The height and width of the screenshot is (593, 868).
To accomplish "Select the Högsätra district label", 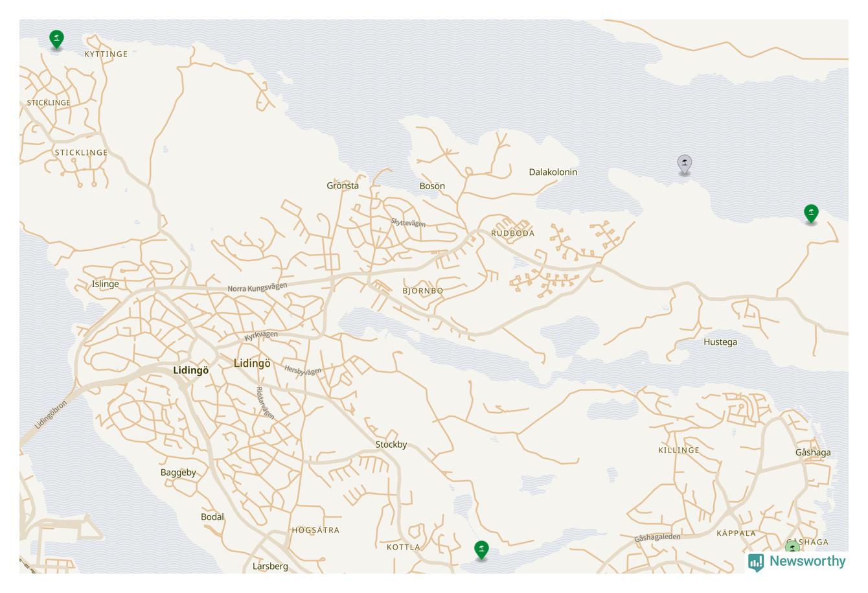I will [x=315, y=530].
